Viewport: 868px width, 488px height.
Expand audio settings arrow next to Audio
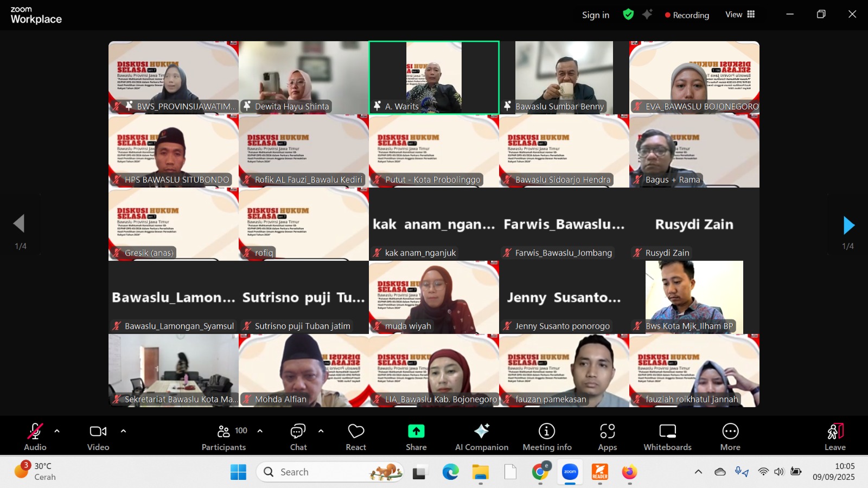tap(57, 431)
